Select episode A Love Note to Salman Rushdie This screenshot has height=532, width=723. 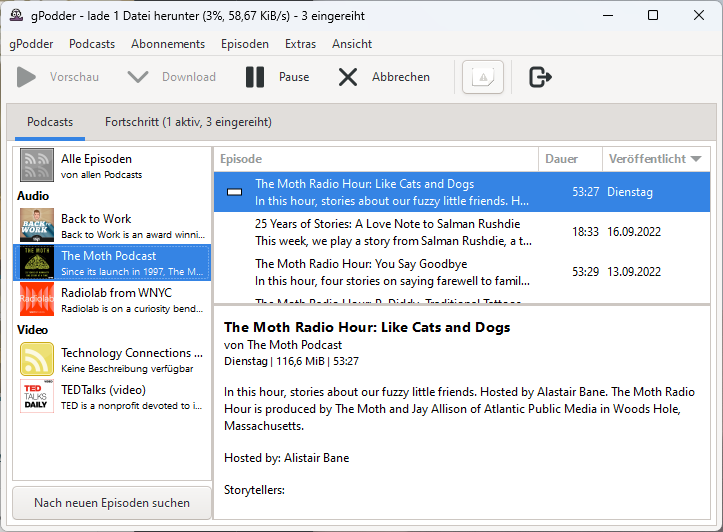coord(462,232)
